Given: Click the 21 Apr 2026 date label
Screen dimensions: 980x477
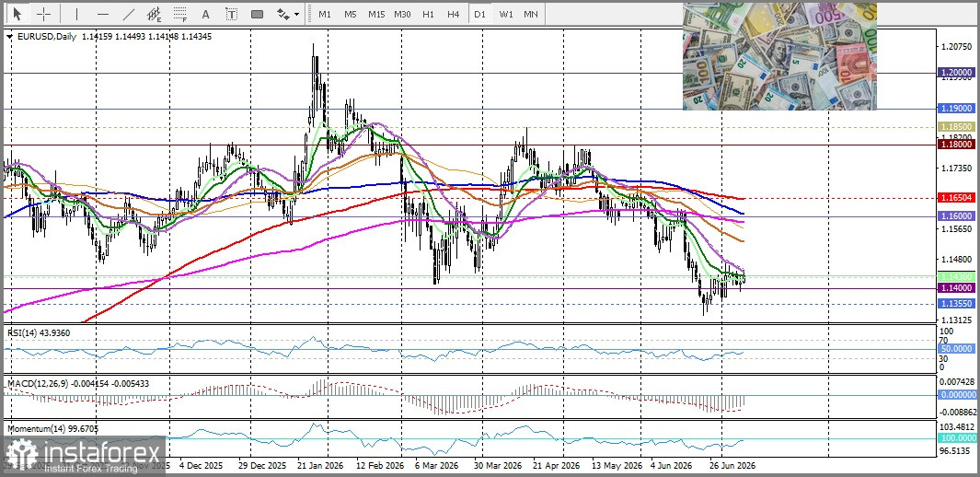Looking at the screenshot, I should click(556, 466).
